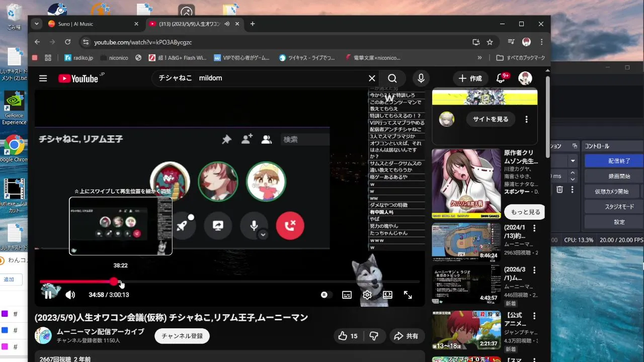Open the Google Chrome desktop shortcut
The image size is (644, 362).
[14, 149]
